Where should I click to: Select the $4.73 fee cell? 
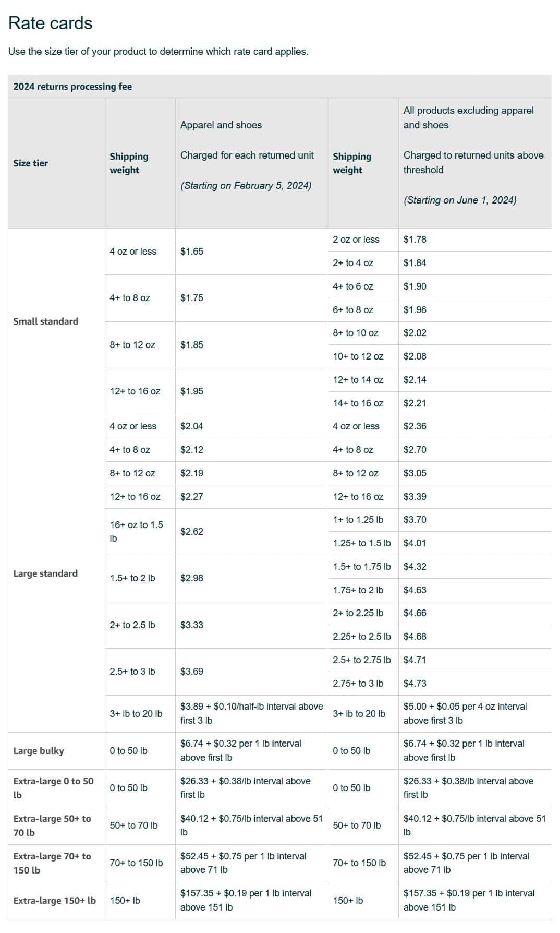415,684
